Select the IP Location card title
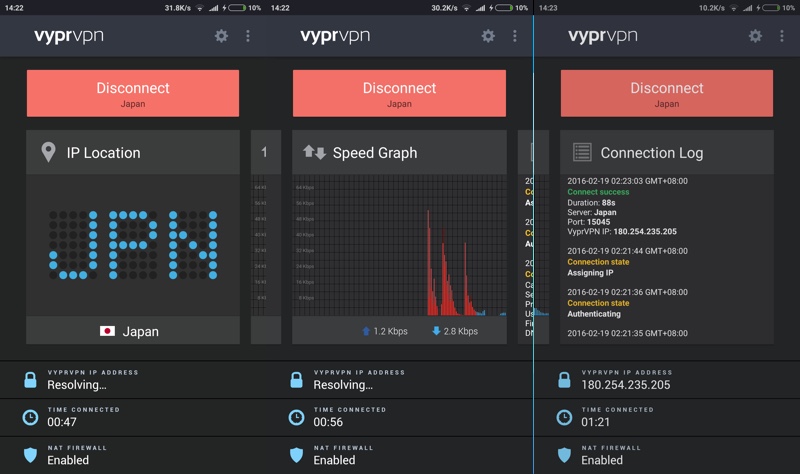This screenshot has width=800, height=474. tap(104, 153)
